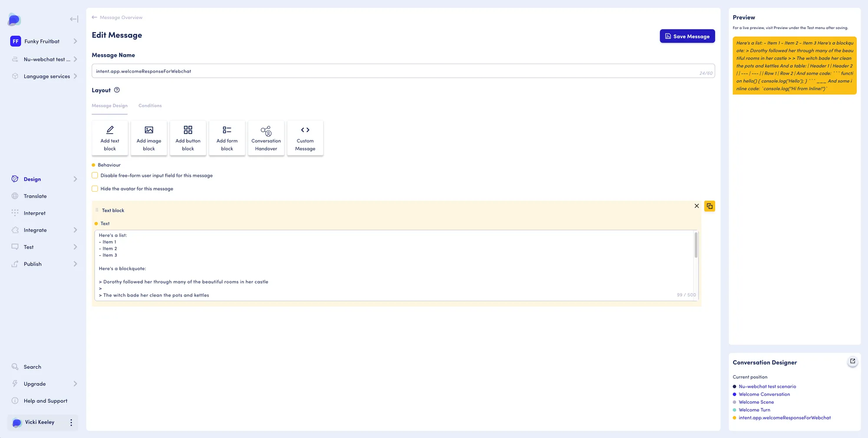Remove the Text block with X icon

[x=697, y=206]
